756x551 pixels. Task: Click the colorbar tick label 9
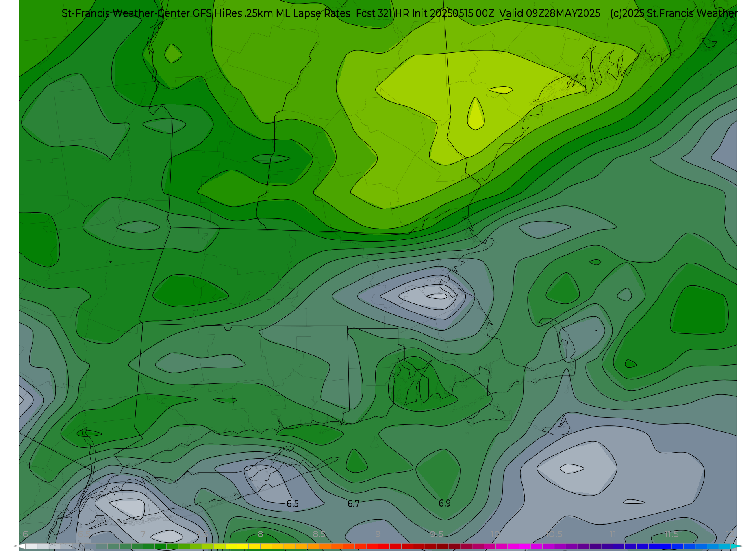click(x=378, y=534)
